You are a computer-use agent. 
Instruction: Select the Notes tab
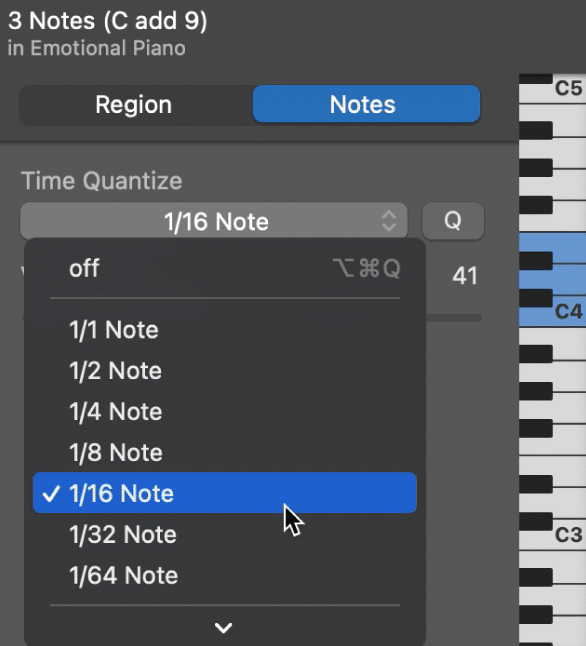coord(366,104)
